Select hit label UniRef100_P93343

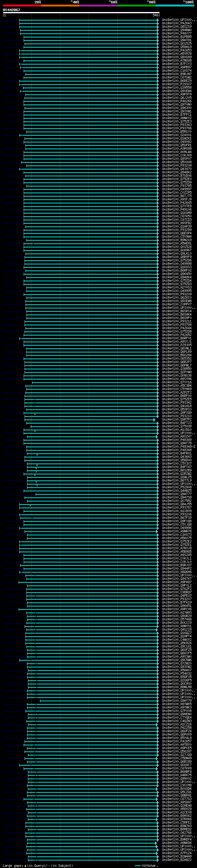(x=177, y=125)
